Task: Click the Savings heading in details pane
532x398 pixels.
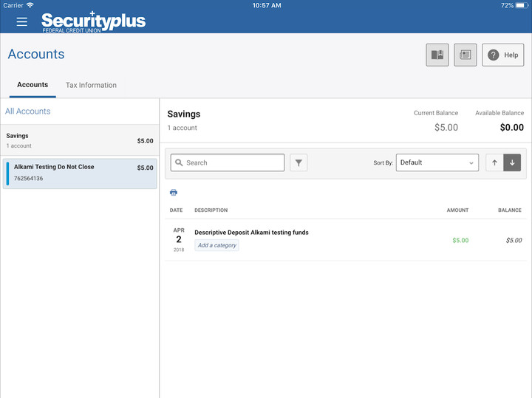Action: point(184,114)
